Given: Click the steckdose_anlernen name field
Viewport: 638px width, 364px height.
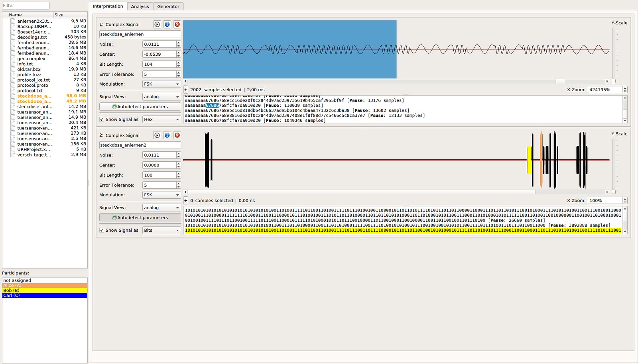Looking at the screenshot, I should [140, 34].
